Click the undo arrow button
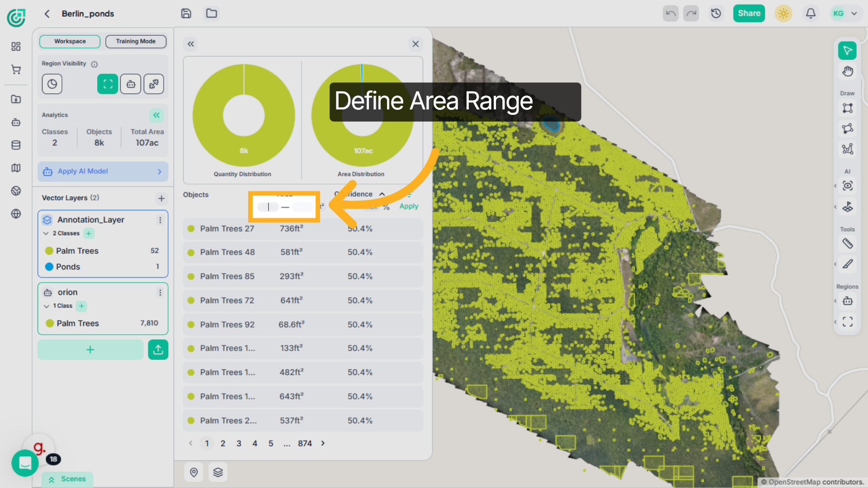Image resolution: width=868 pixels, height=488 pixels. coord(670,14)
